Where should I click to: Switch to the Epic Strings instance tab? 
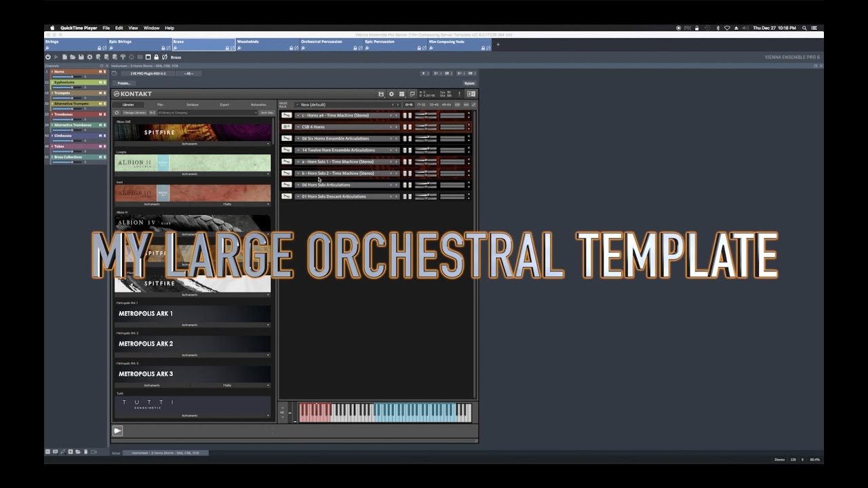[140, 45]
